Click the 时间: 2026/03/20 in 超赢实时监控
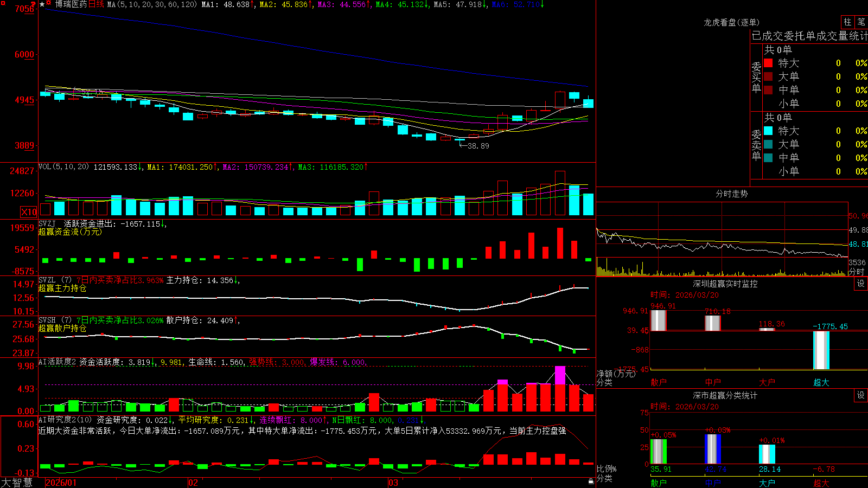This screenshot has width=868, height=488. pos(685,295)
